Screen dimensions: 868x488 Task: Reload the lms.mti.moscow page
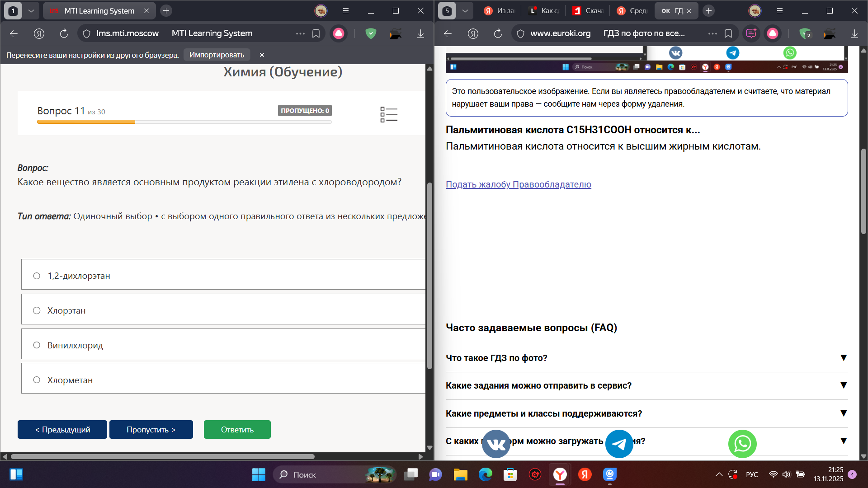(64, 33)
